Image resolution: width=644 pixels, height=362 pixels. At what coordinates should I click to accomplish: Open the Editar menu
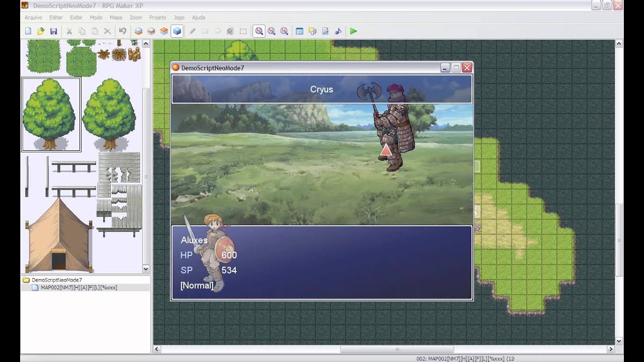click(x=56, y=18)
